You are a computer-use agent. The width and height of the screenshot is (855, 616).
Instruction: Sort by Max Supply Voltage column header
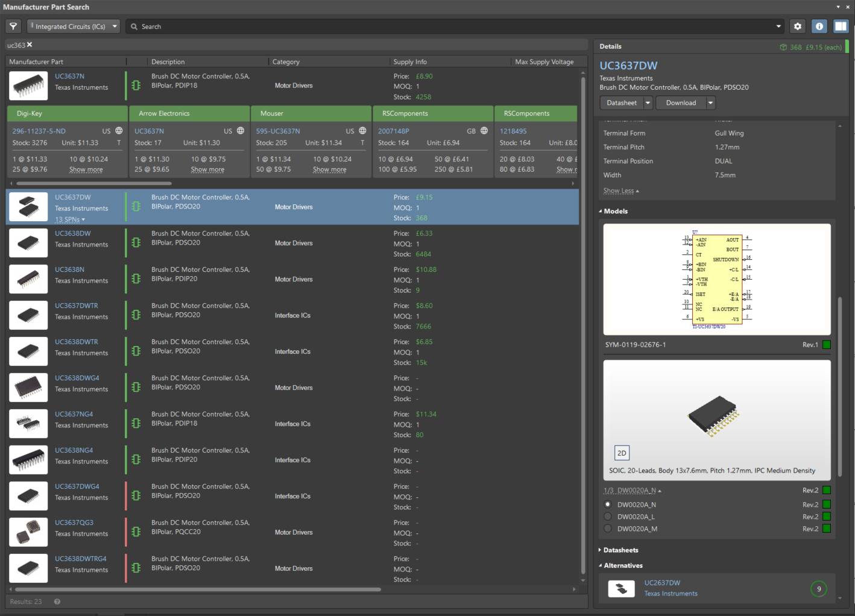point(544,61)
